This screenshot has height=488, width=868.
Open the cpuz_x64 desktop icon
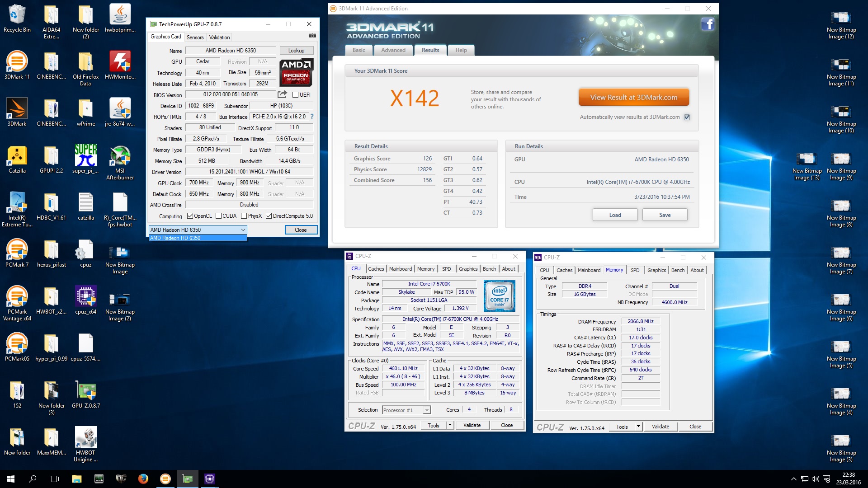coord(85,300)
